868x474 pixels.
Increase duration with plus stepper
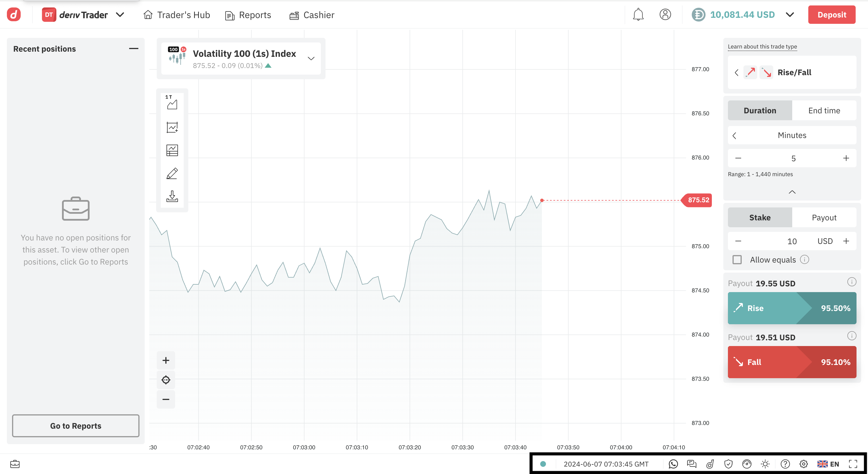(x=846, y=158)
